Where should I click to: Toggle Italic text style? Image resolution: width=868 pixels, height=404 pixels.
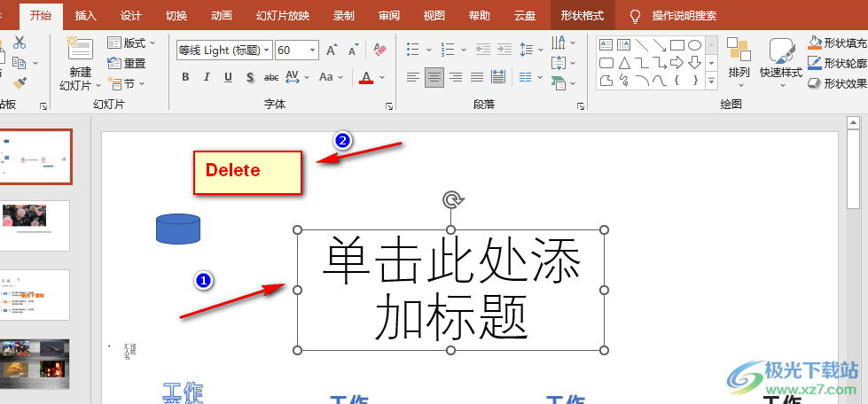[x=207, y=77]
